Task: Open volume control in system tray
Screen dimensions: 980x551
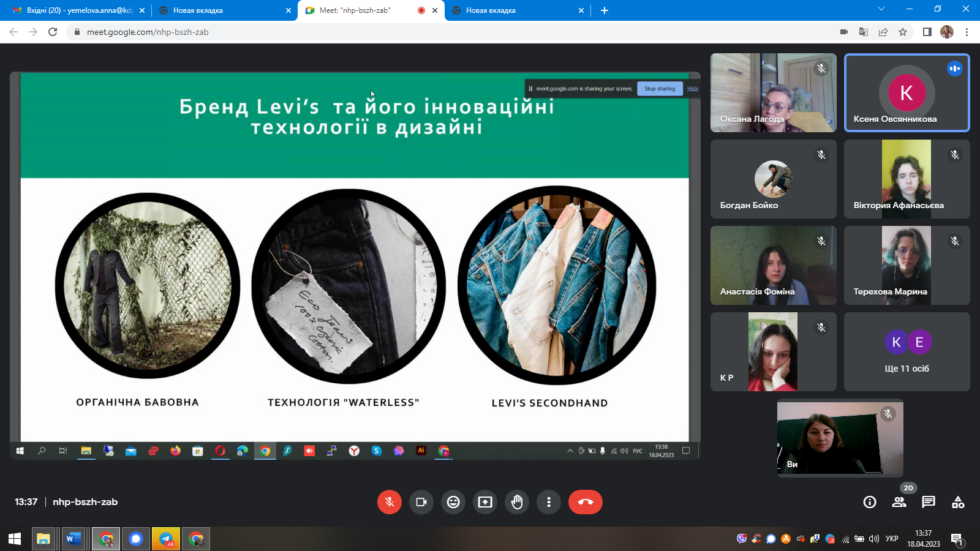Action: tap(874, 539)
